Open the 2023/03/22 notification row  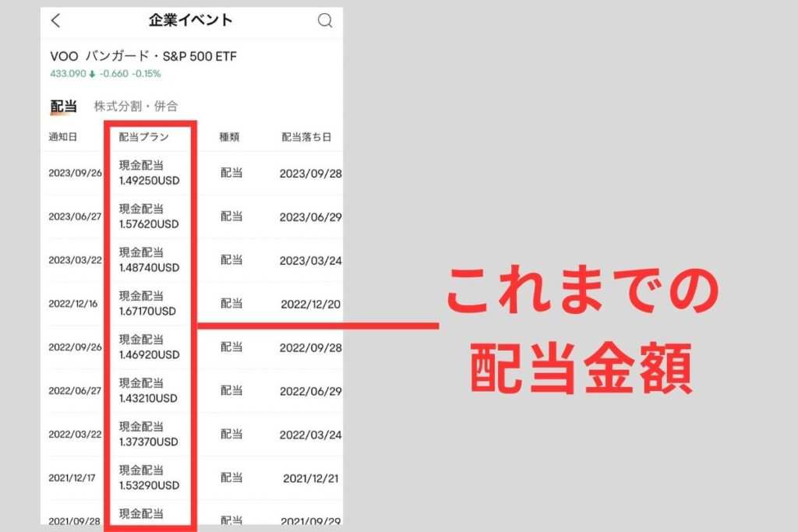click(x=75, y=260)
